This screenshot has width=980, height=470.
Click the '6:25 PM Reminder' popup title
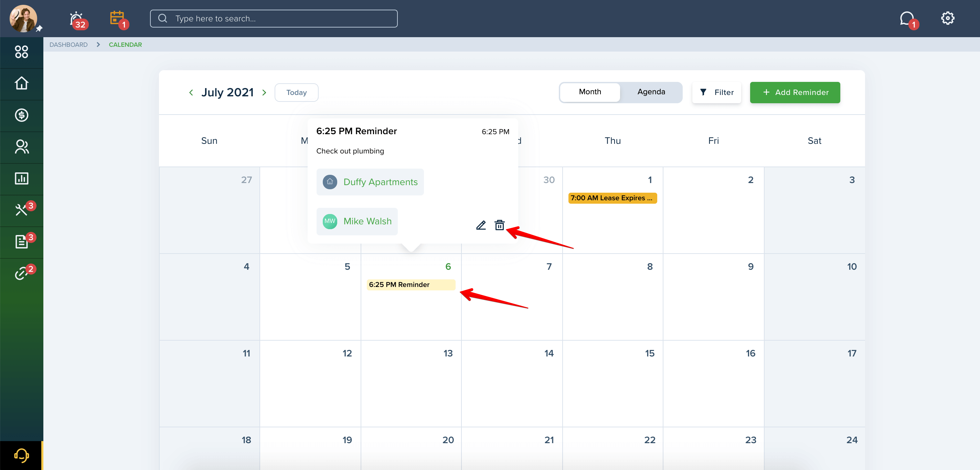tap(356, 131)
